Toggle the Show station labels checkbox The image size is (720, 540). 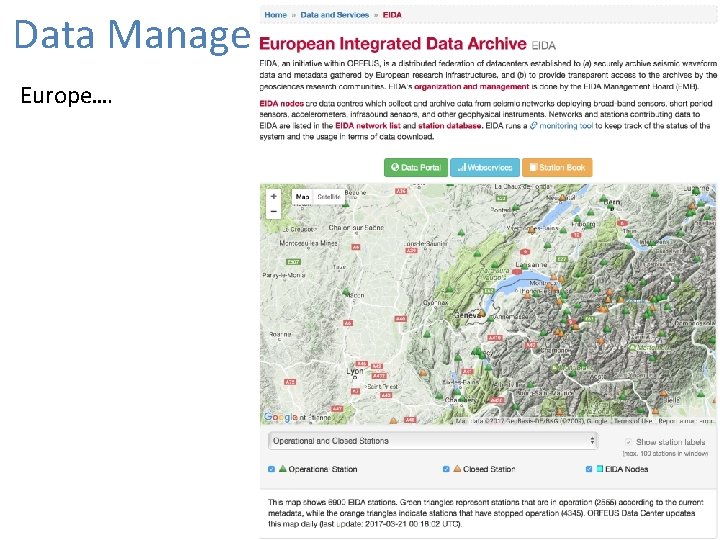point(628,442)
